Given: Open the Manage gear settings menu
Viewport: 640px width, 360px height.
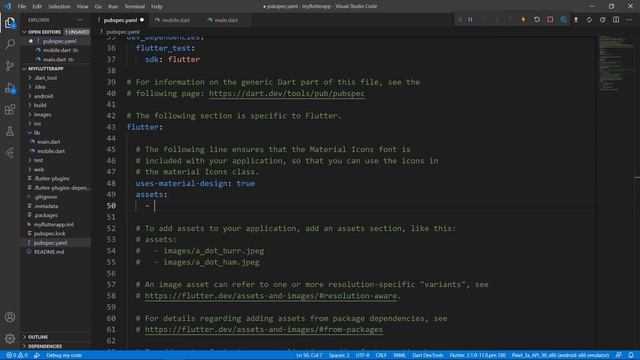Looking at the screenshot, I should 10,338.
